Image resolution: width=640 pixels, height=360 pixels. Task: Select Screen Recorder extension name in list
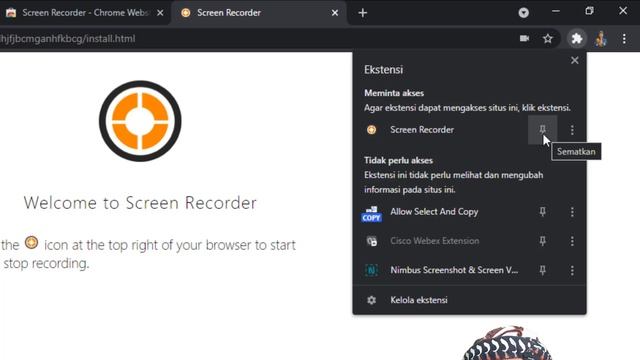click(422, 130)
